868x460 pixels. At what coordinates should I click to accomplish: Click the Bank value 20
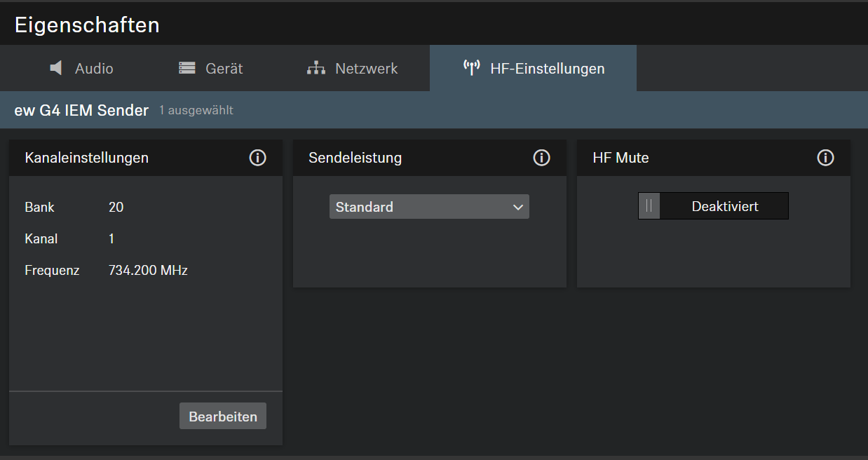click(116, 207)
